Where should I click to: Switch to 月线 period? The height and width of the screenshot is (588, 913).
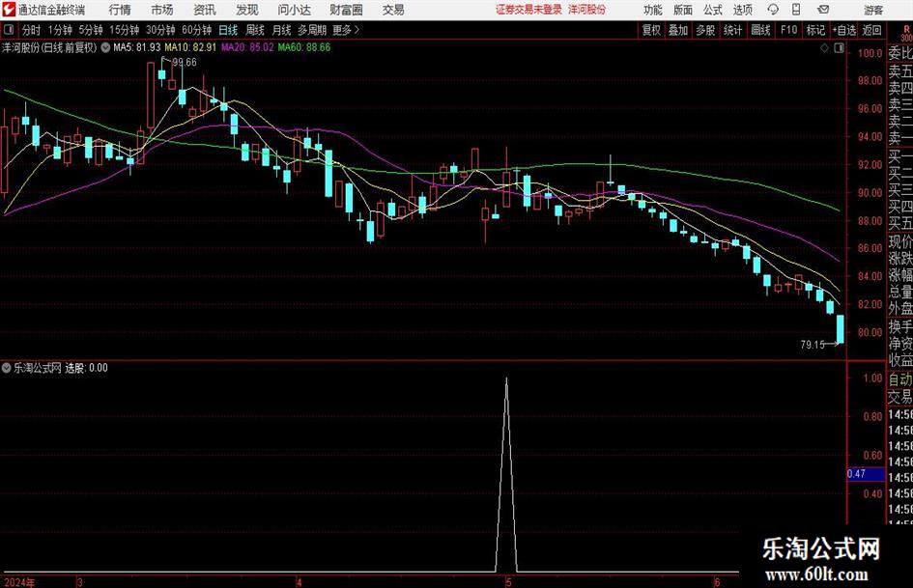click(281, 30)
